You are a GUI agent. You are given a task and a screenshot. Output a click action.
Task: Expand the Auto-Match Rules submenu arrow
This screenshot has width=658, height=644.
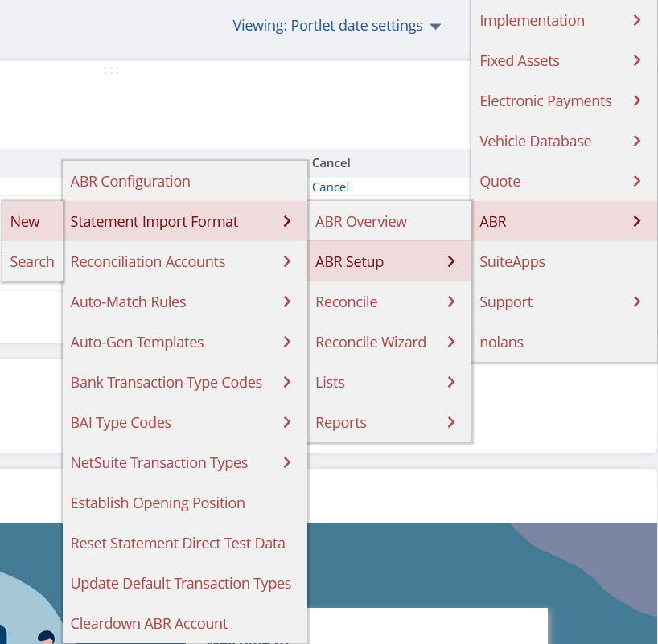tap(287, 302)
